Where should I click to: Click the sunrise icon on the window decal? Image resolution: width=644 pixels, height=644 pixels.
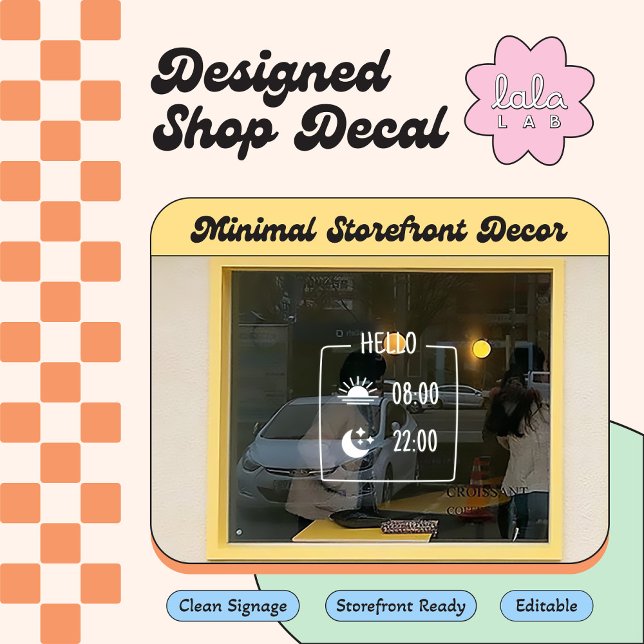(x=359, y=390)
